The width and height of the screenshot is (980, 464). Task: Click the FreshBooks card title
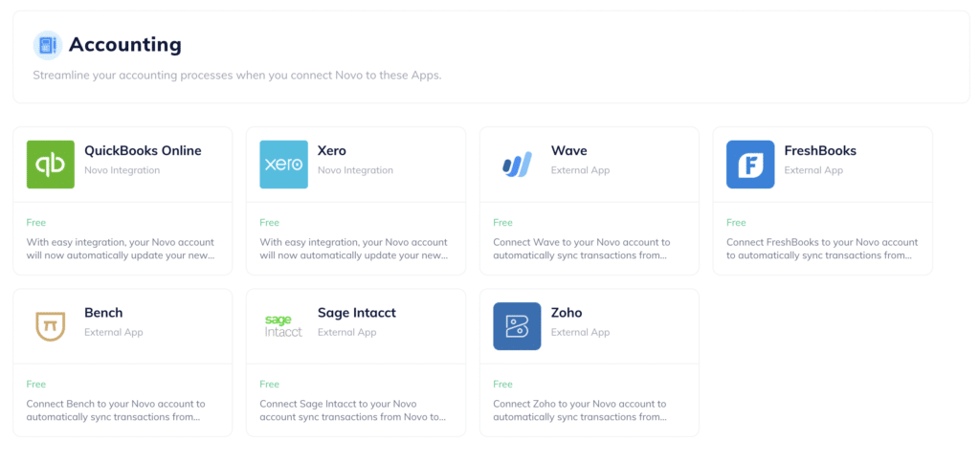[820, 150]
